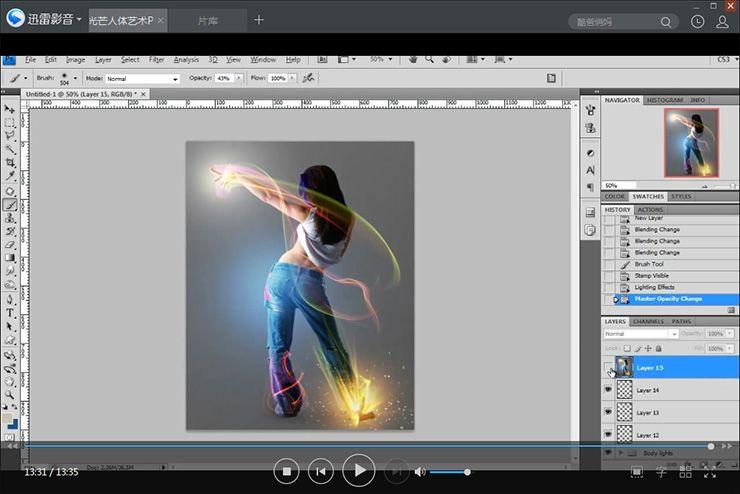740x494 pixels.
Task: Select the Path Selection tool
Action: (9, 327)
